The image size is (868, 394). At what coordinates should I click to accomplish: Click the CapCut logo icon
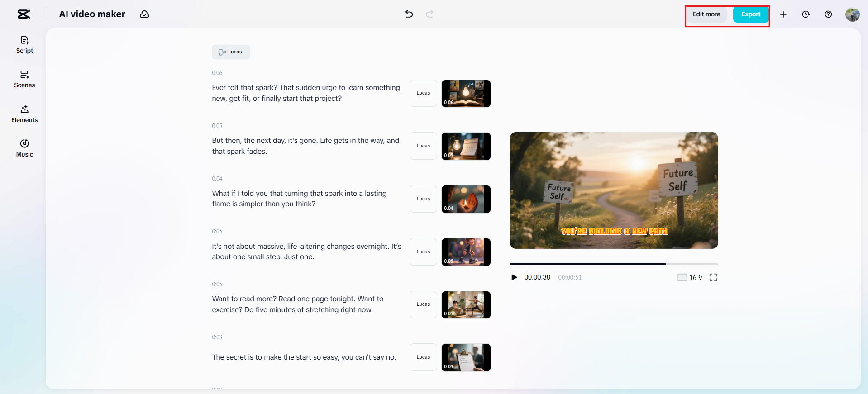pos(24,14)
